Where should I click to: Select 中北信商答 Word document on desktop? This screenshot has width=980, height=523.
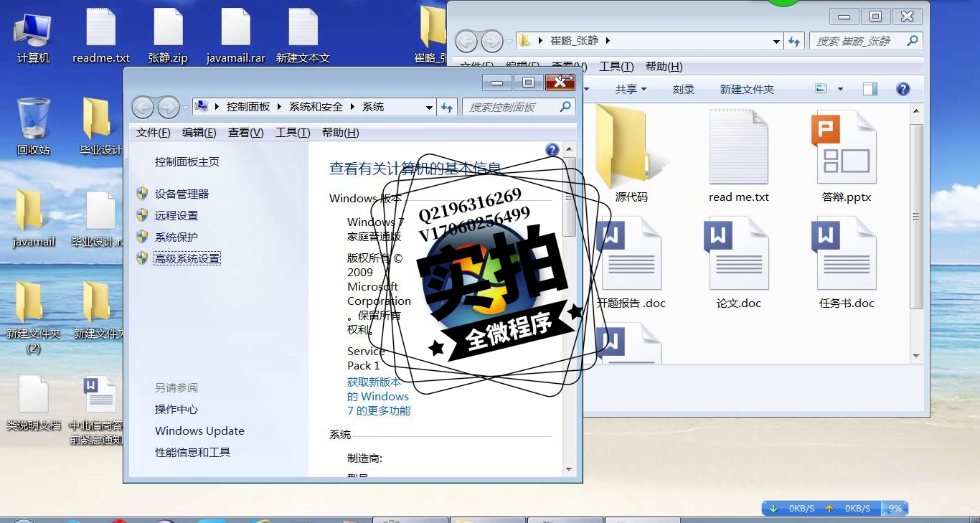96,410
